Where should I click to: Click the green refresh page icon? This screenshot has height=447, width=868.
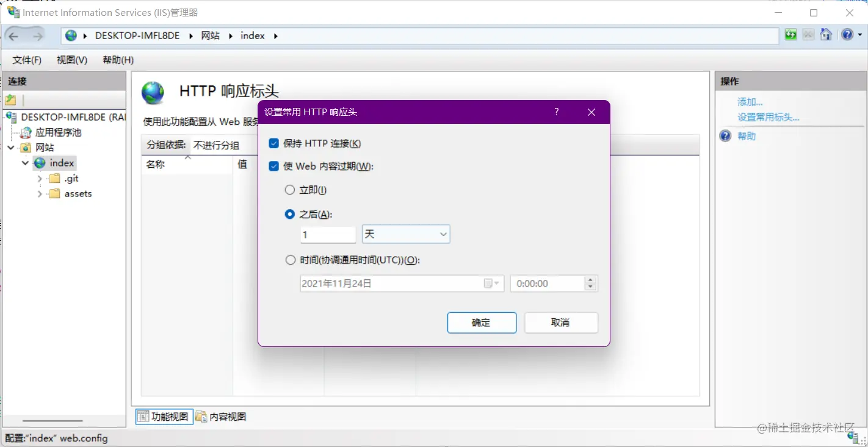click(x=790, y=35)
